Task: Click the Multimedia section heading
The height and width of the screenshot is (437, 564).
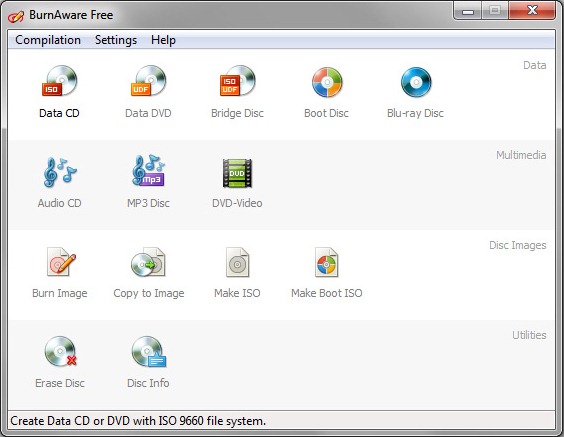Action: (521, 155)
